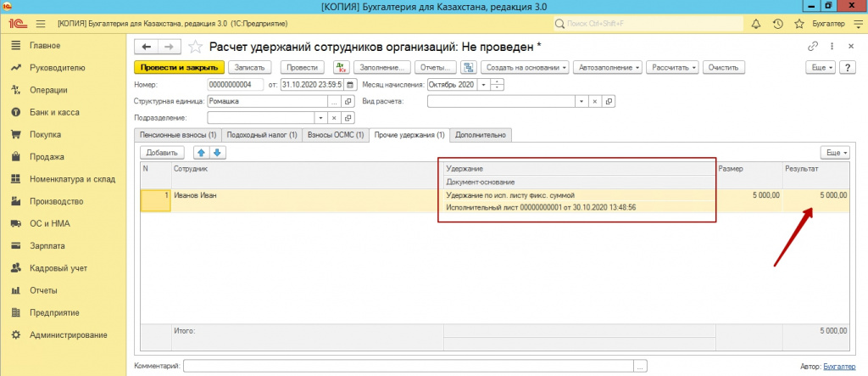Viewport: 868px width, 376px height.
Task: Expand Создать на основании dropdown
Action: point(526,67)
